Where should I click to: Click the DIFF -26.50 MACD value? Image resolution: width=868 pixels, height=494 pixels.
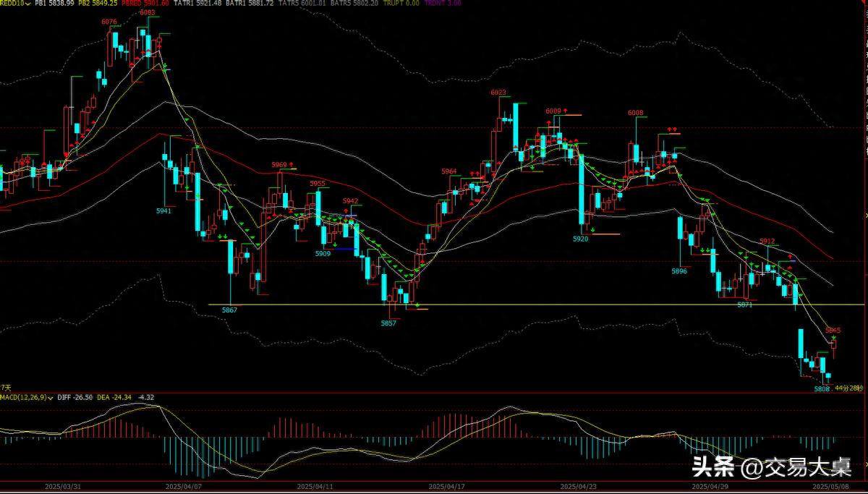(x=77, y=396)
